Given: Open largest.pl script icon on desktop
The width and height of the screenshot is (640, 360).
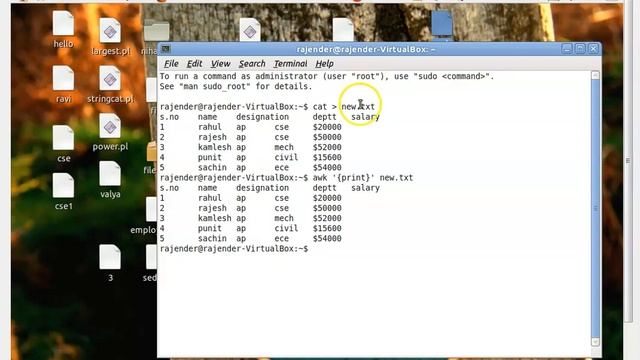Looking at the screenshot, I should [x=110, y=32].
